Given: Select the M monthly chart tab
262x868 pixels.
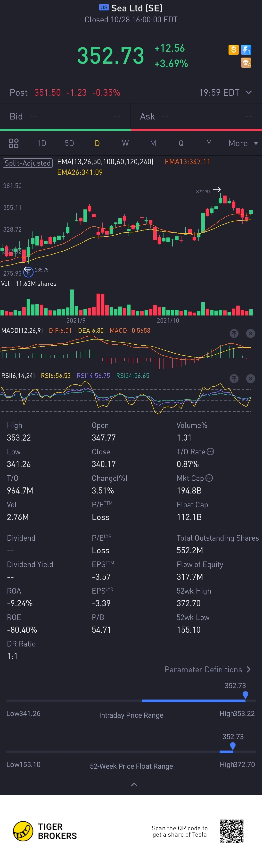Looking at the screenshot, I should tap(153, 143).
